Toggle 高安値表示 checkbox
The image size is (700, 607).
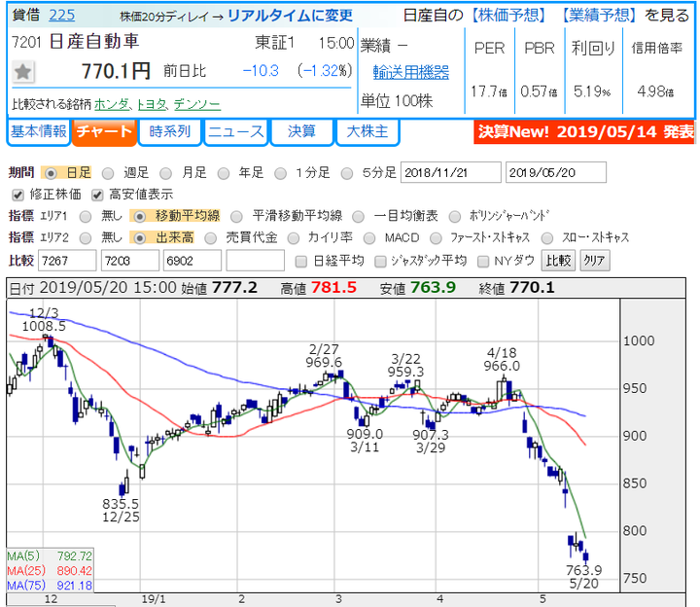[97, 195]
